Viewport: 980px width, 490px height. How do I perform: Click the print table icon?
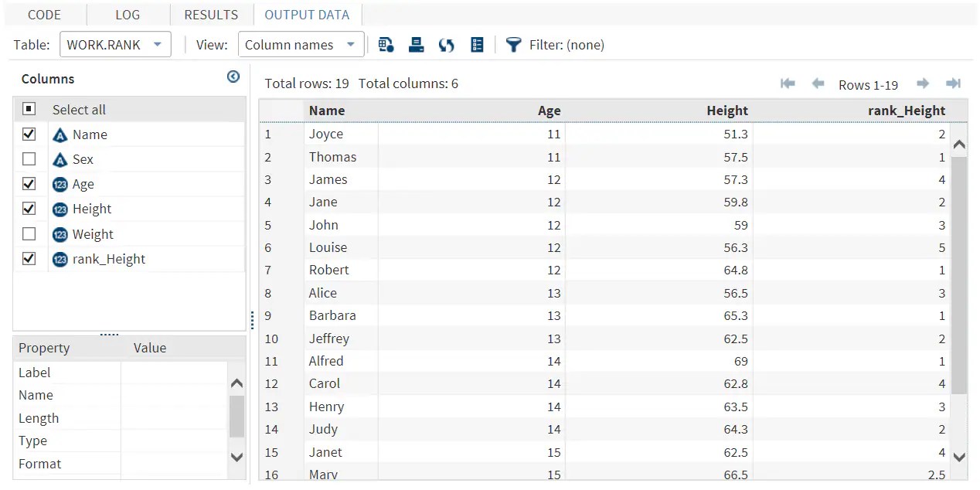417,45
